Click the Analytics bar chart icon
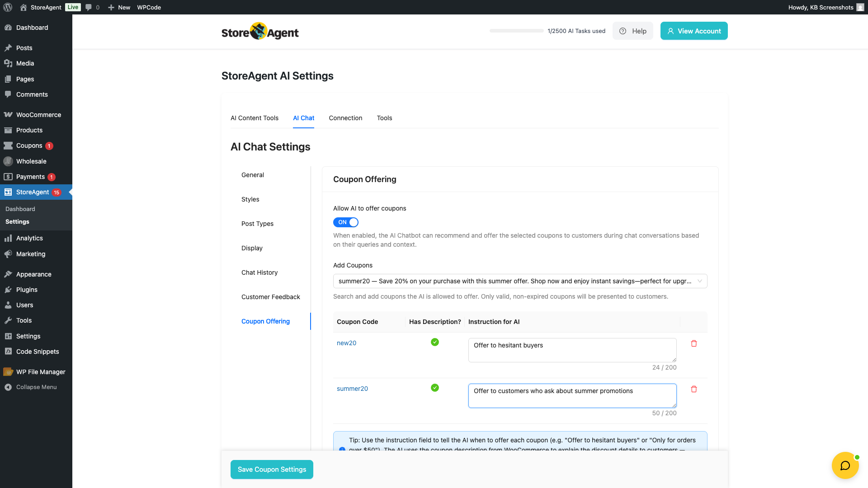Image resolution: width=868 pixels, height=488 pixels. [x=8, y=238]
